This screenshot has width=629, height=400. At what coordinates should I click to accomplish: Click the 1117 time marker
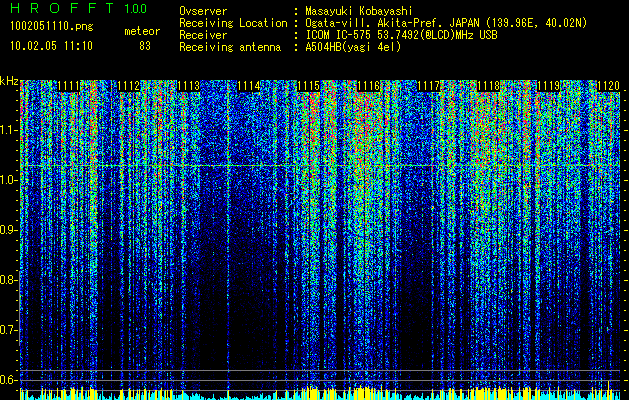click(x=428, y=86)
